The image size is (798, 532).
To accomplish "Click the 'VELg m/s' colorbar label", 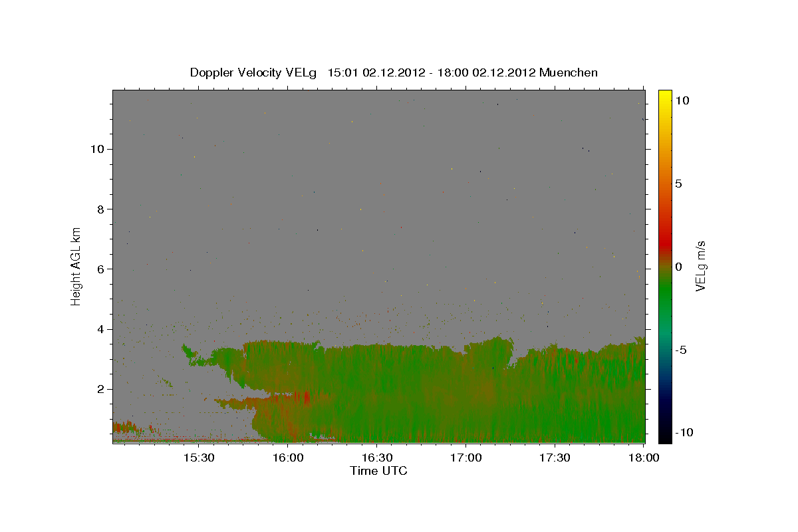I will point(700,265).
